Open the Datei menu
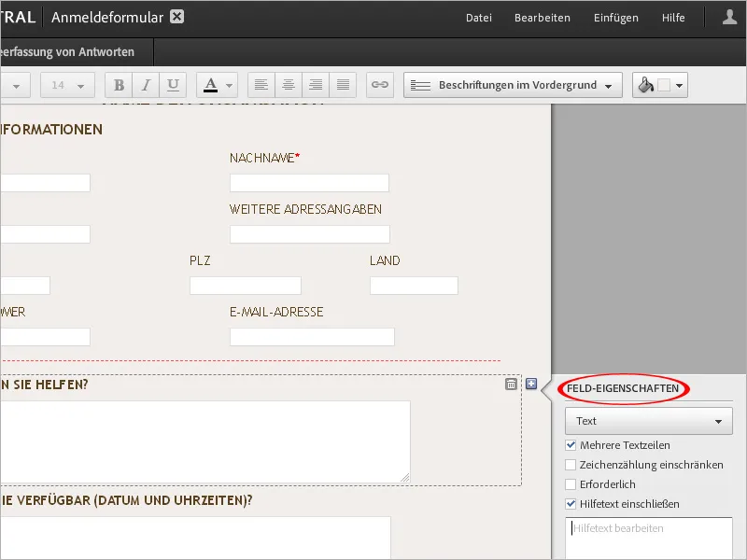The width and height of the screenshot is (747, 560). pyautogui.click(x=478, y=17)
